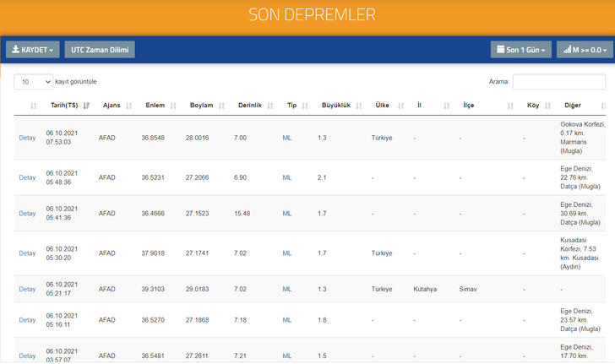Click the SON DEPREMLER page title
Screen dimensions: 615x364
[x=312, y=15]
